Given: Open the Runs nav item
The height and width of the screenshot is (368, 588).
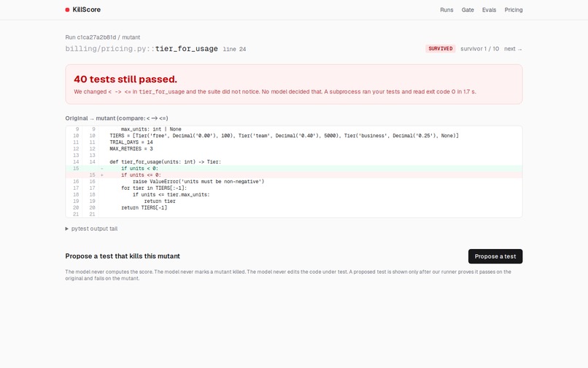Looking at the screenshot, I should (x=446, y=9).
